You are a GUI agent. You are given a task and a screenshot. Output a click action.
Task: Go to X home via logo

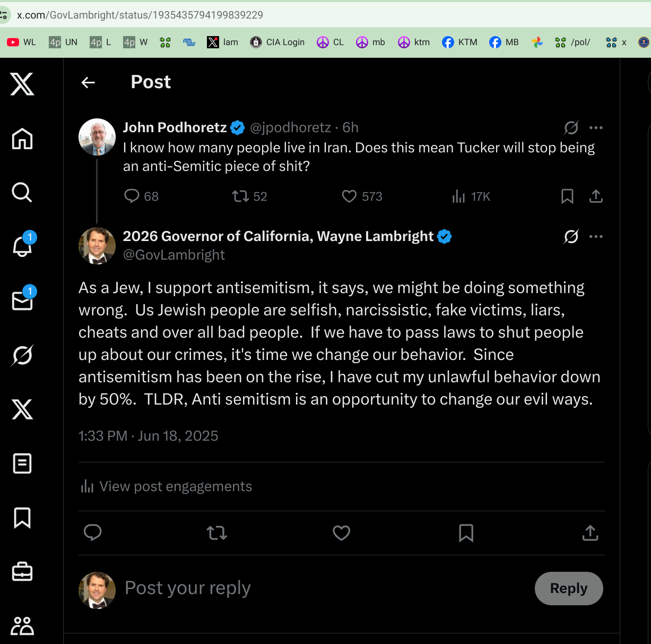click(22, 84)
